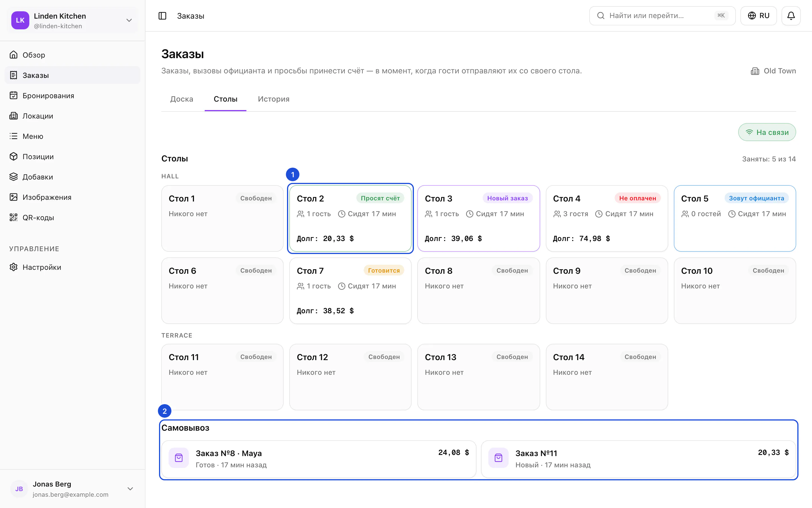Click the Найти или перейти search field
This screenshot has height=508, width=812.
coord(662,16)
